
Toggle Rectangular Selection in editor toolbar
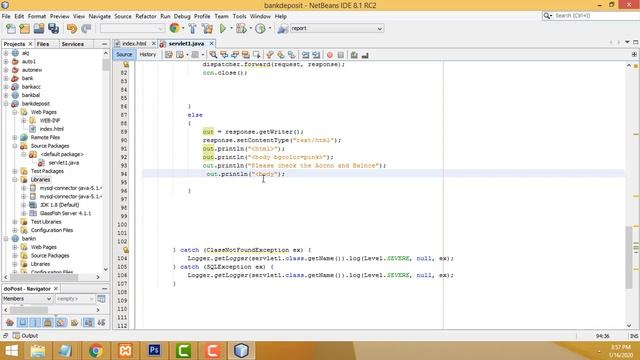click(256, 55)
